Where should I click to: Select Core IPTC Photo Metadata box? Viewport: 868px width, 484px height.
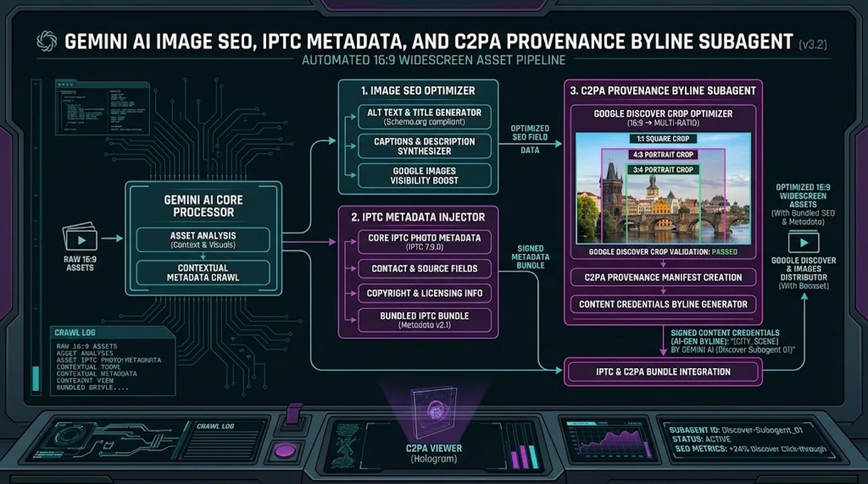tap(425, 241)
